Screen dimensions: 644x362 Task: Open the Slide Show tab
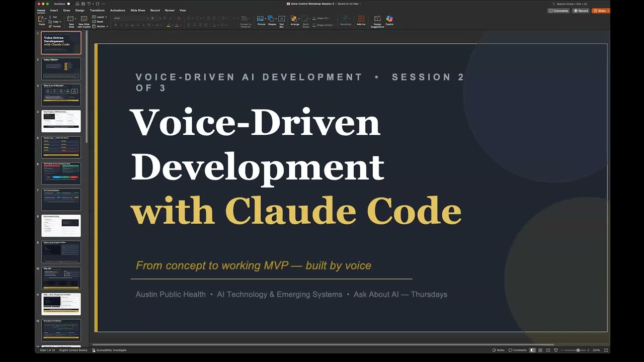(138, 10)
